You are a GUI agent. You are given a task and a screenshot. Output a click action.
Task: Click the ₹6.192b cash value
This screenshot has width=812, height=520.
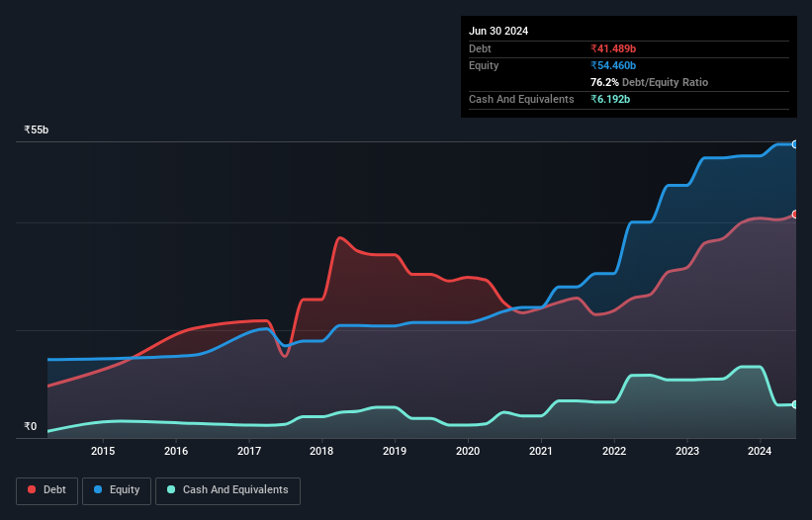pos(610,99)
